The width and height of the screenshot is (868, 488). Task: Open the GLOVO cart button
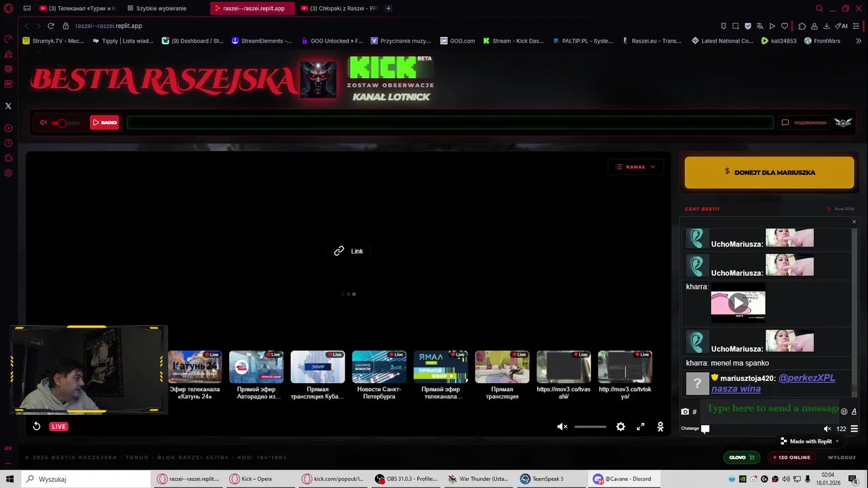[x=742, y=457]
